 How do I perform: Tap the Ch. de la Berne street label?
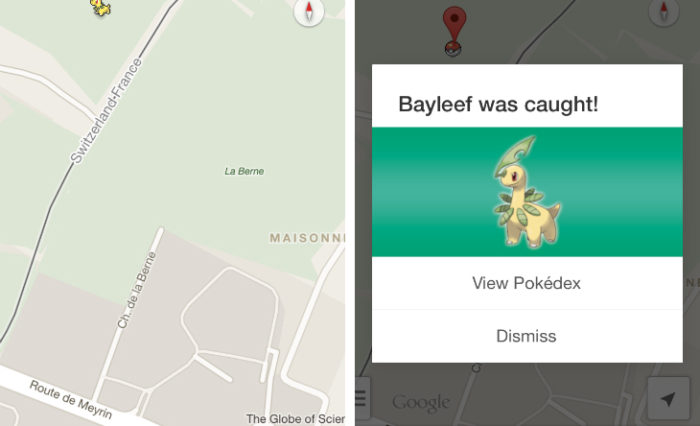137,290
